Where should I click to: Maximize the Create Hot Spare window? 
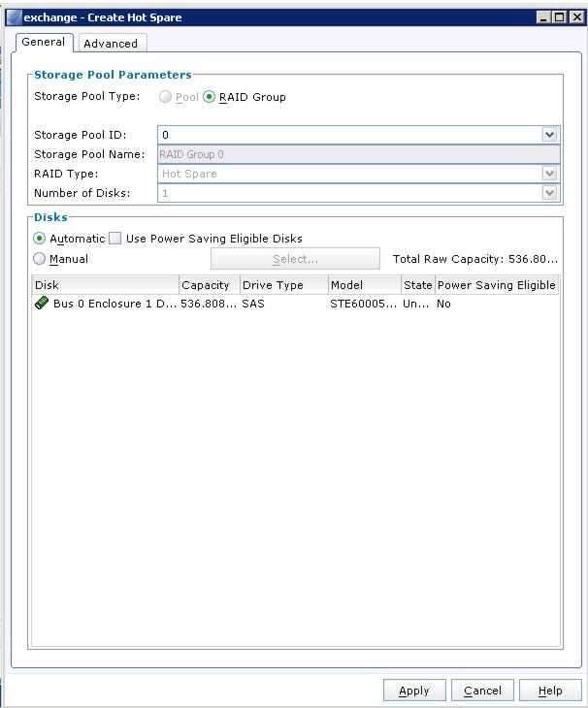[x=560, y=17]
